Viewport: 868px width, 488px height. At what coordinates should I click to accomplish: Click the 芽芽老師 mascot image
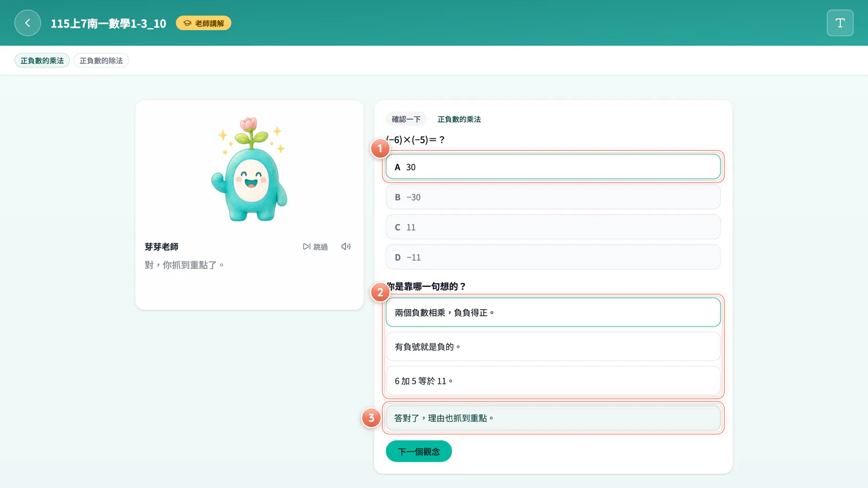[250, 169]
